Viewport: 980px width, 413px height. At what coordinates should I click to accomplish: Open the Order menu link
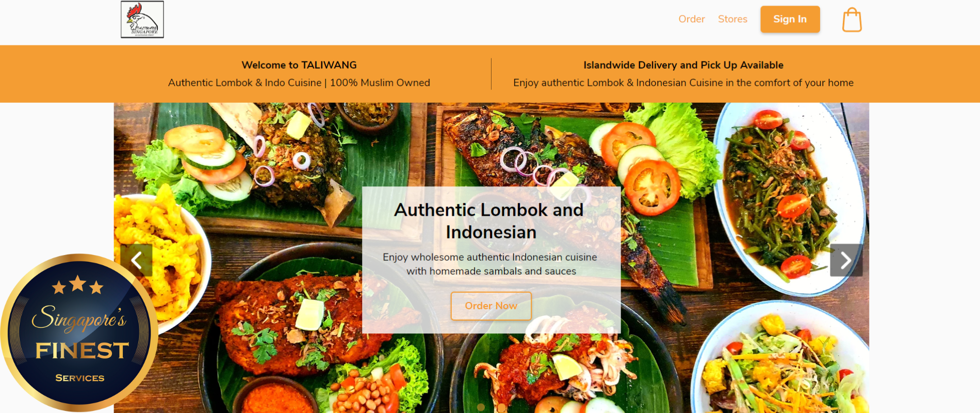point(691,19)
